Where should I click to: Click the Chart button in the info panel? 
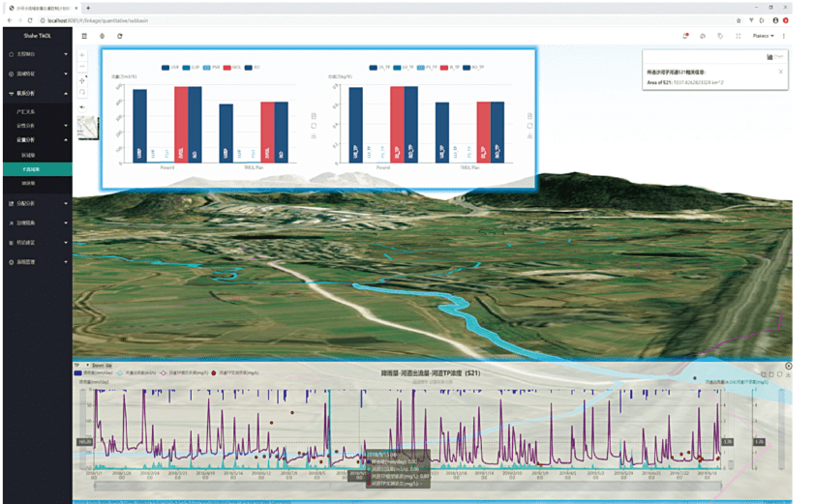pos(774,57)
